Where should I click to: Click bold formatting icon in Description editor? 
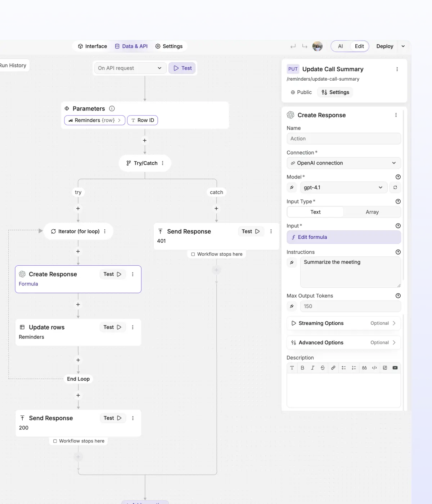pos(302,368)
